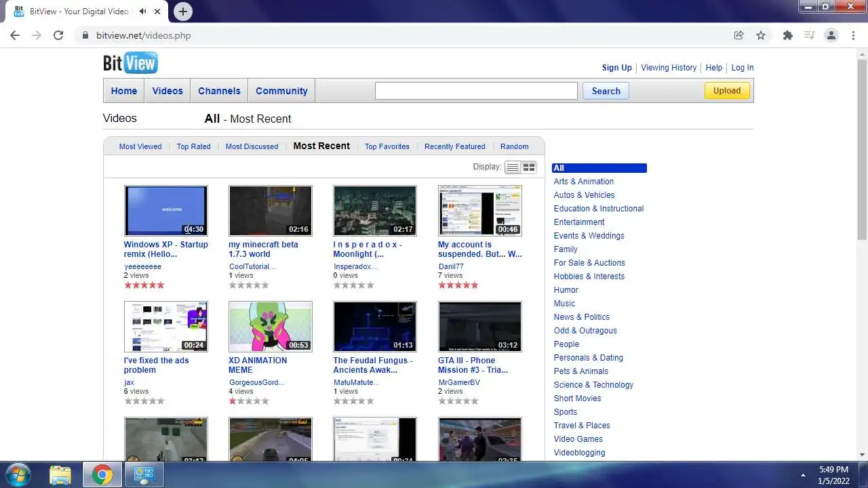
Task: Open XD ANIMATION MEME thumbnail
Action: (271, 327)
